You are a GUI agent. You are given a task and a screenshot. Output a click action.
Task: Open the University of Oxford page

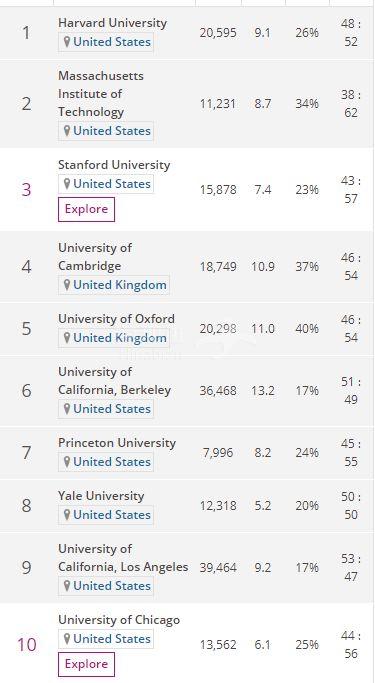click(116, 319)
